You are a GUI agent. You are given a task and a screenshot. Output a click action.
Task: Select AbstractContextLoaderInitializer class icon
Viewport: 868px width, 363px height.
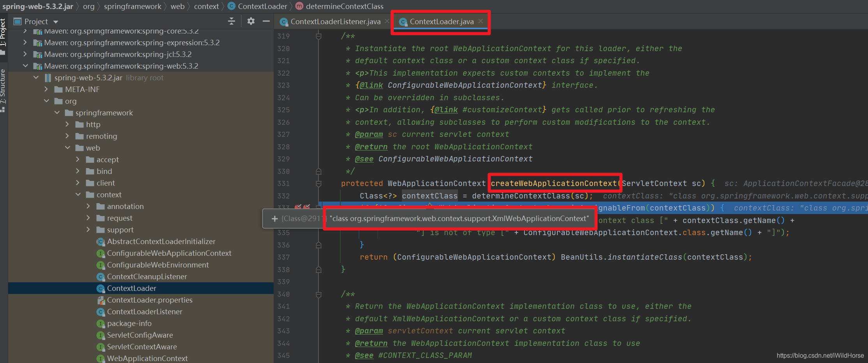[x=101, y=242]
